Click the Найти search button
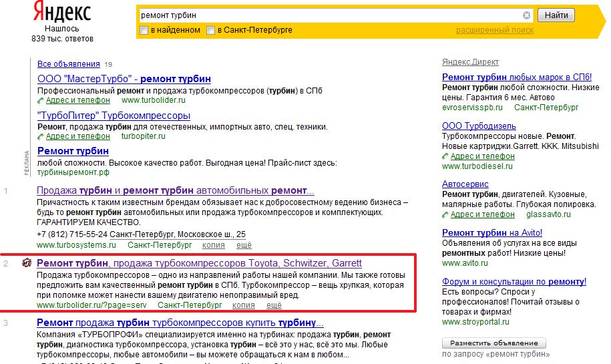This screenshot has height=364, width=611. click(556, 15)
